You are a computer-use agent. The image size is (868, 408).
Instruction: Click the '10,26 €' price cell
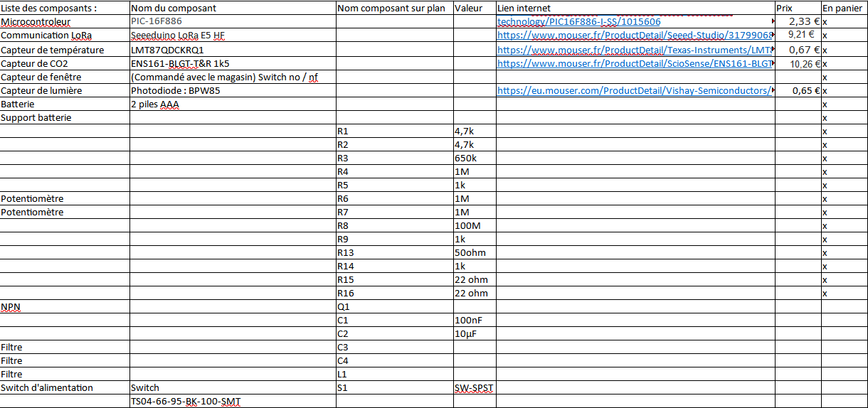[798, 63]
